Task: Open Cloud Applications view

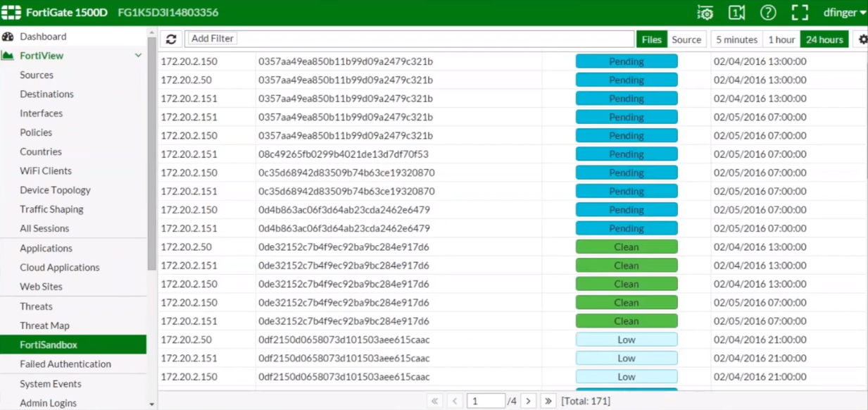Action: click(x=60, y=267)
